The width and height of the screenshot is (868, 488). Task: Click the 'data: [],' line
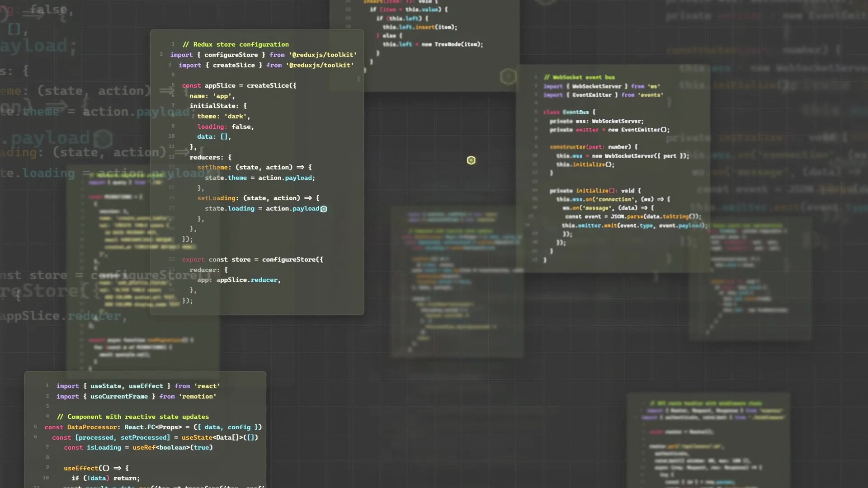click(214, 136)
